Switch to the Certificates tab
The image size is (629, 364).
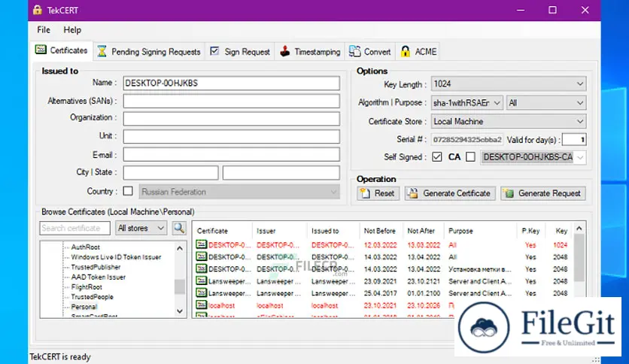pos(62,50)
